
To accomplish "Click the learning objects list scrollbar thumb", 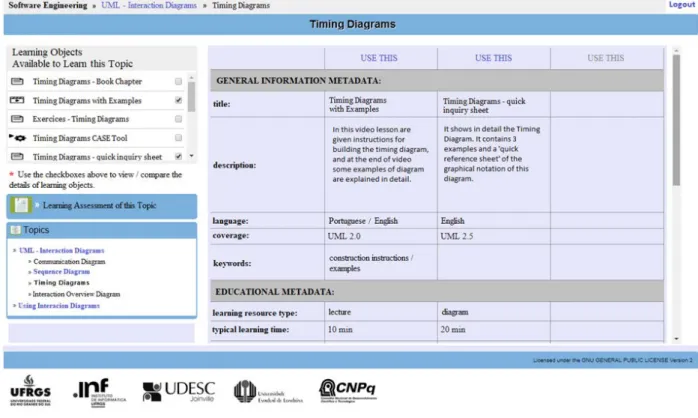I will (x=191, y=97).
